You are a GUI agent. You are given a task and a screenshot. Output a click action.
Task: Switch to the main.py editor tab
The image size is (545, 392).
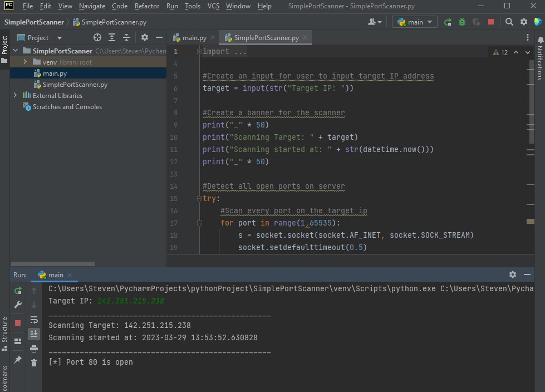coord(190,38)
